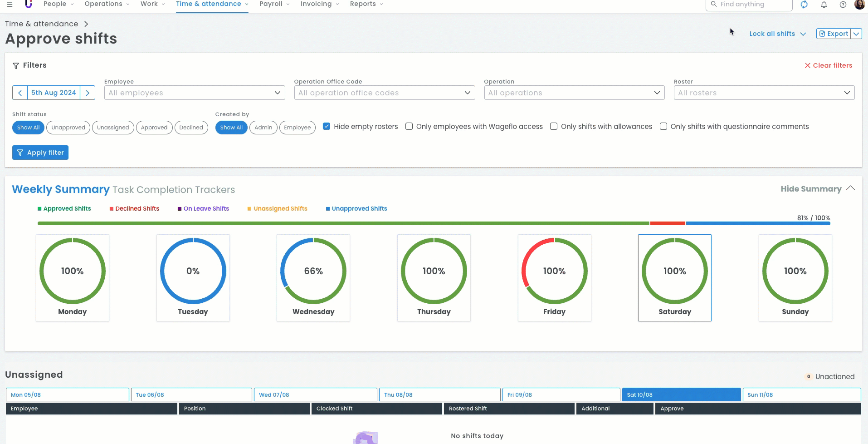Screen dimensions: 868x444
Task: Go to next week arrow
Action: pyautogui.click(x=88, y=93)
